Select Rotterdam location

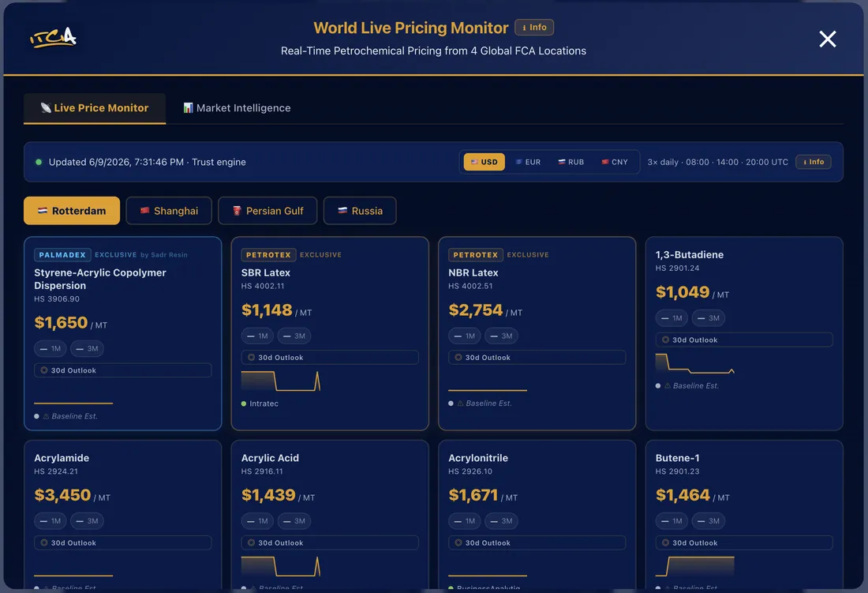(x=72, y=211)
